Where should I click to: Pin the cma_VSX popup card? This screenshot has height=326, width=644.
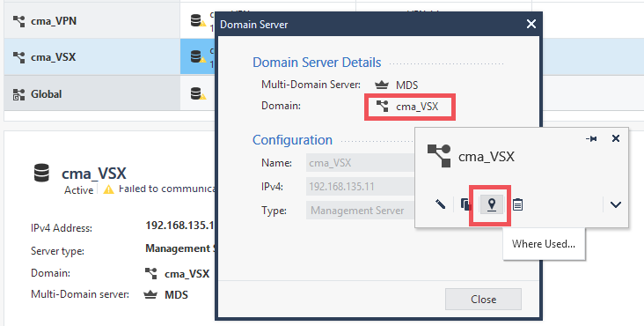click(591, 139)
